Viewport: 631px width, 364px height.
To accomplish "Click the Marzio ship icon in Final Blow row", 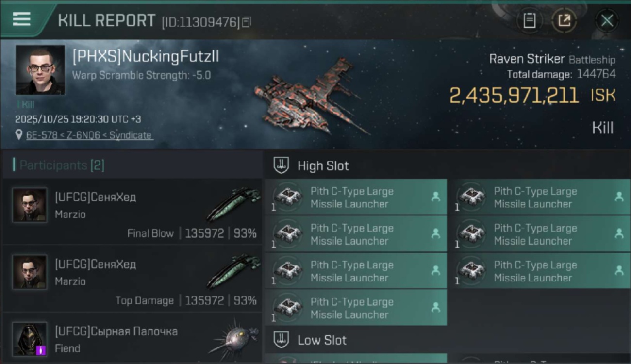I will [x=233, y=204].
